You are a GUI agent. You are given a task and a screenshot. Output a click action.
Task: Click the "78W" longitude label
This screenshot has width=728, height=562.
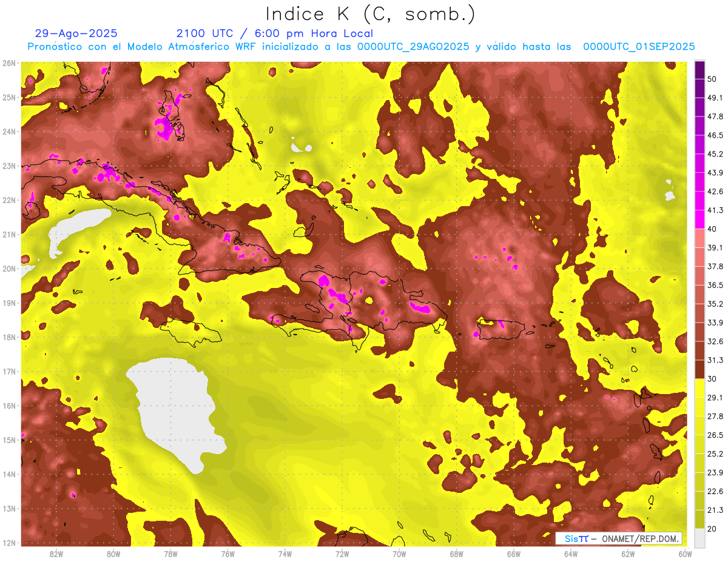point(170,554)
